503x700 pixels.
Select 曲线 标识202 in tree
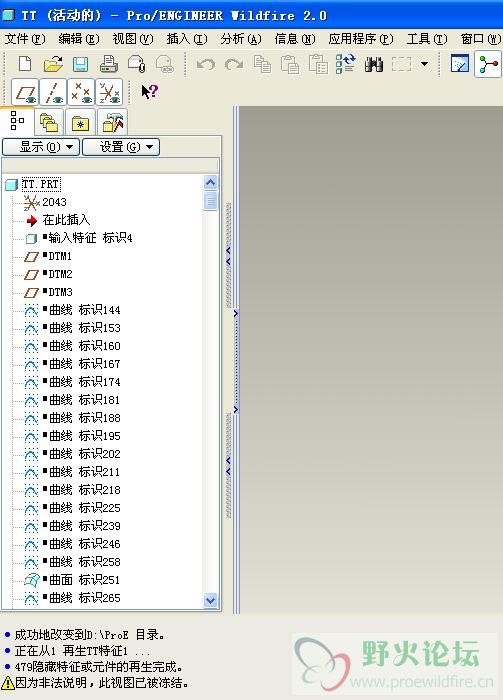coord(84,454)
